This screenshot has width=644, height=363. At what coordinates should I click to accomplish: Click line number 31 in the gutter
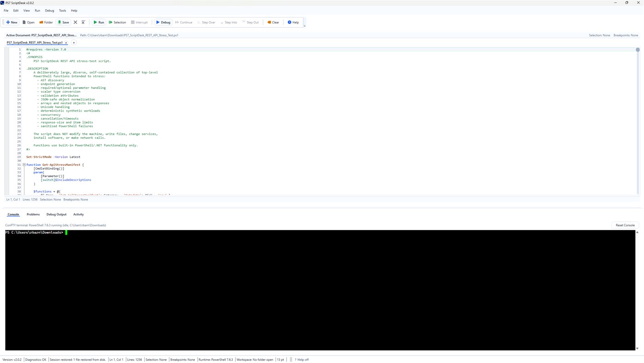pos(19,165)
